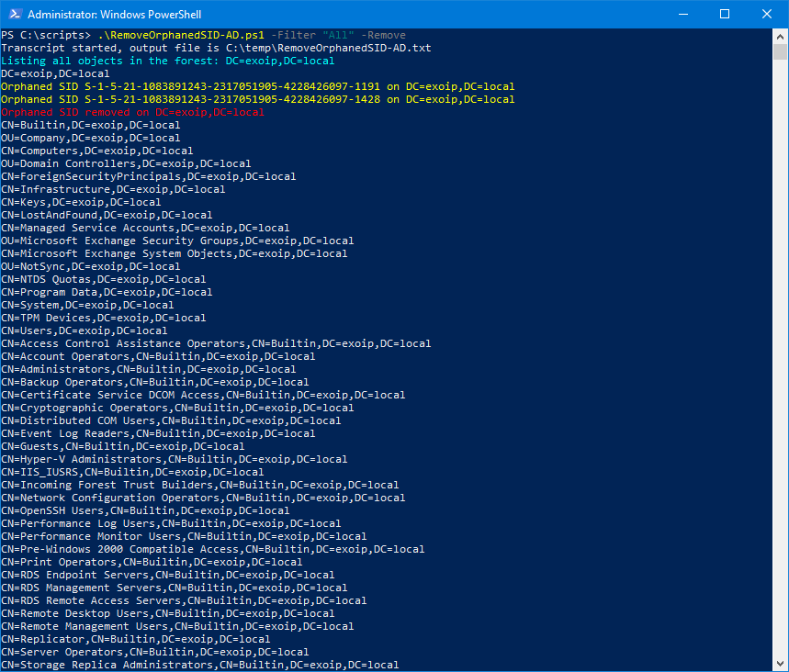Click the 'CN=Keys,DC=exoip,DC=local' line
Viewport: 789px width, 672px height.
[81, 202]
